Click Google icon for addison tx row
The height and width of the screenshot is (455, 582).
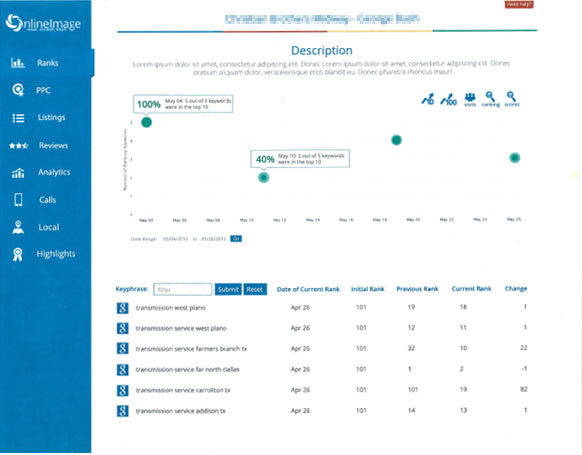[122, 411]
